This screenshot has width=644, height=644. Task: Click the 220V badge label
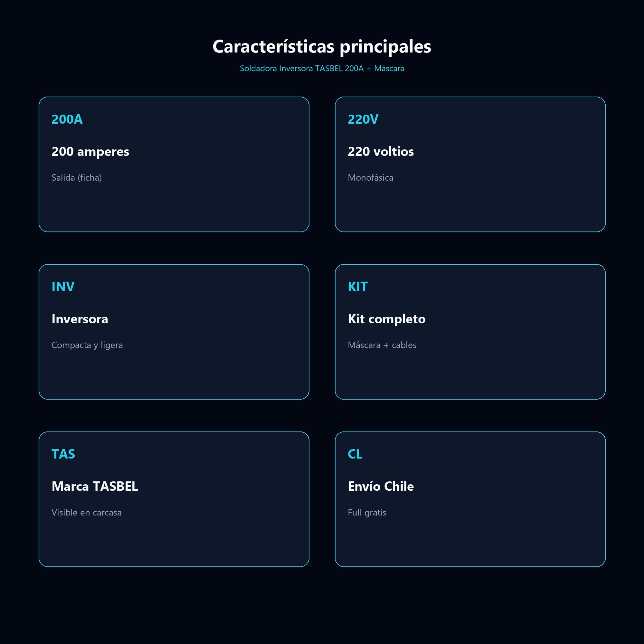363,119
